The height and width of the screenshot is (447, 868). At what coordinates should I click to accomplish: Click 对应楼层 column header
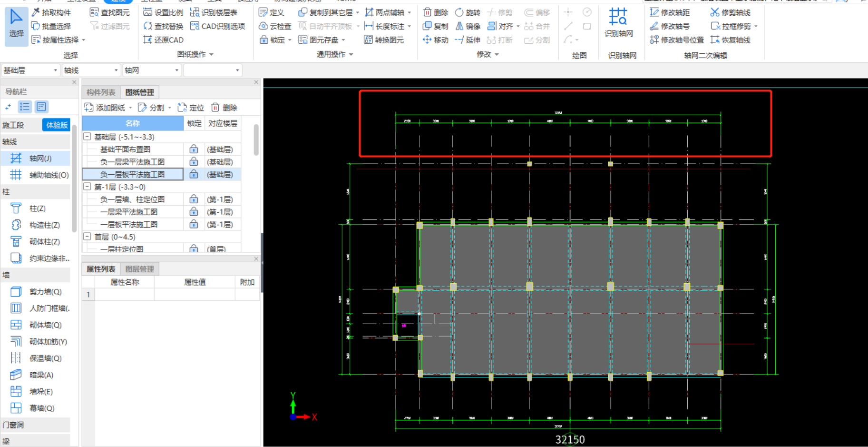223,123
